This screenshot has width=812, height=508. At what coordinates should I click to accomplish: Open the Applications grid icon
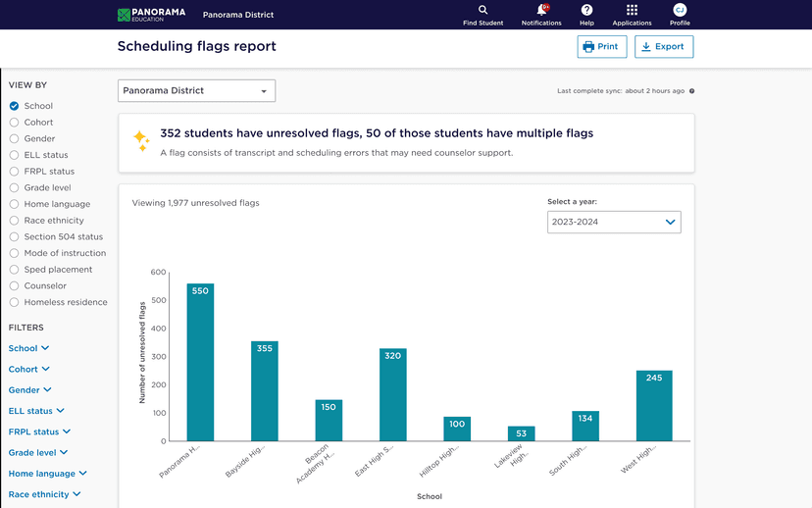click(x=632, y=10)
